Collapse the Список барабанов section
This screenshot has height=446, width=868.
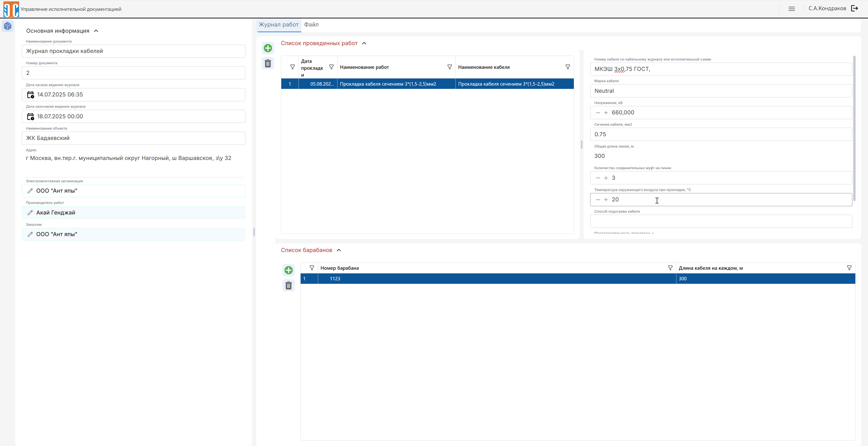[339, 250]
